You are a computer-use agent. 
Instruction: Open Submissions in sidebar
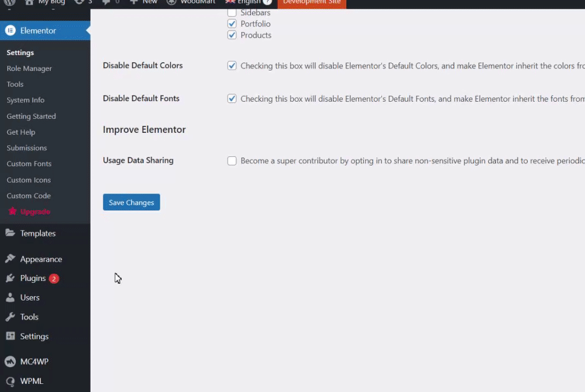pos(26,148)
